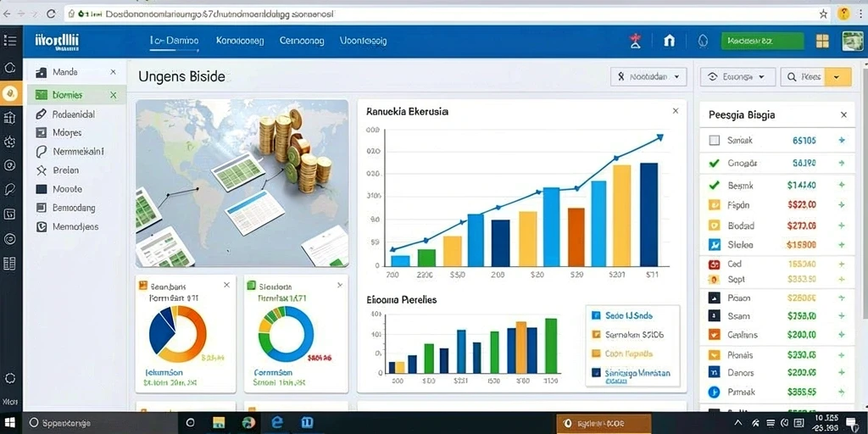Open the Eorange dropdown
This screenshot has height=434, width=868.
(737, 77)
